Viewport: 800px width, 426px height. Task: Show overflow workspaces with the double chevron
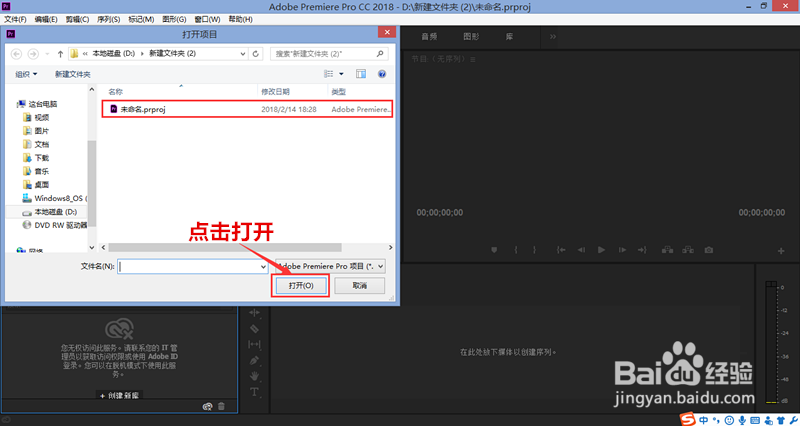(x=553, y=37)
